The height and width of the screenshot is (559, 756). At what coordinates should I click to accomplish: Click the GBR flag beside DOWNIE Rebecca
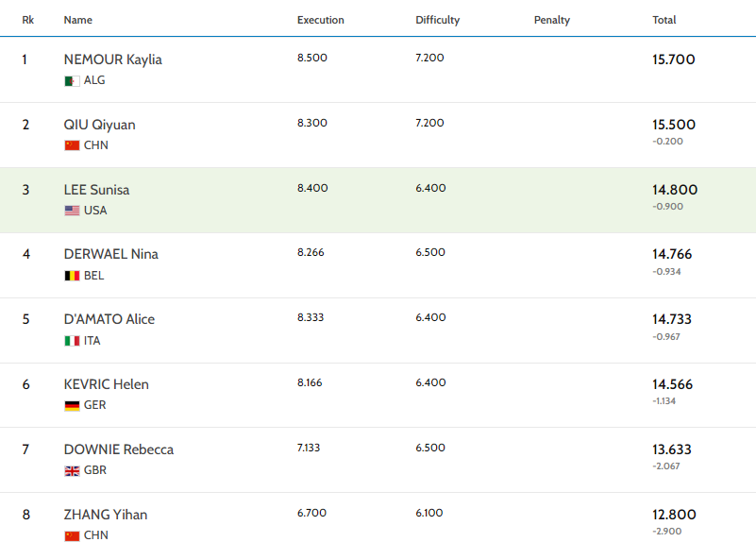[x=71, y=470]
